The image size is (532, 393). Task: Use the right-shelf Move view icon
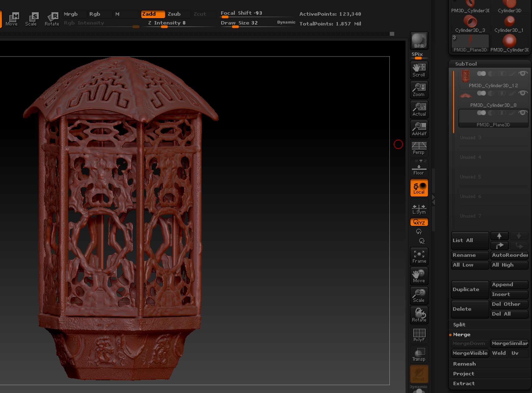(419, 276)
